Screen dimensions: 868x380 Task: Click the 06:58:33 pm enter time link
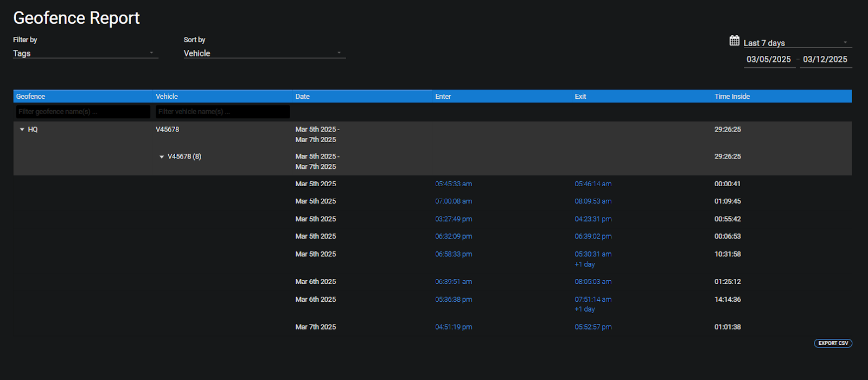453,254
